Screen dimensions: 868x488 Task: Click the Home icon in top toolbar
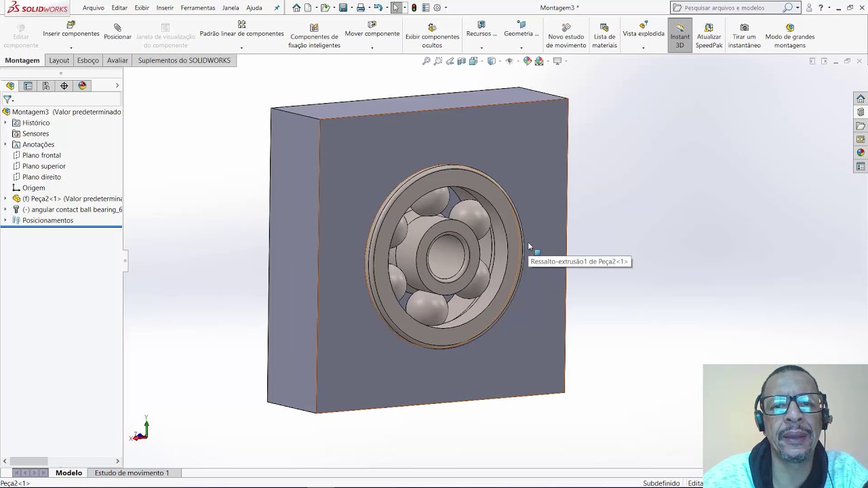click(x=296, y=7)
